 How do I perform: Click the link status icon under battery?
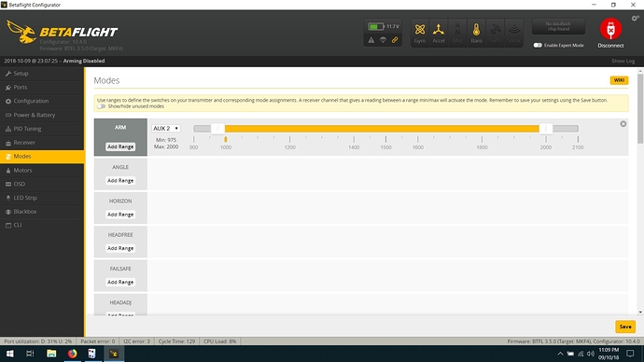395,40
